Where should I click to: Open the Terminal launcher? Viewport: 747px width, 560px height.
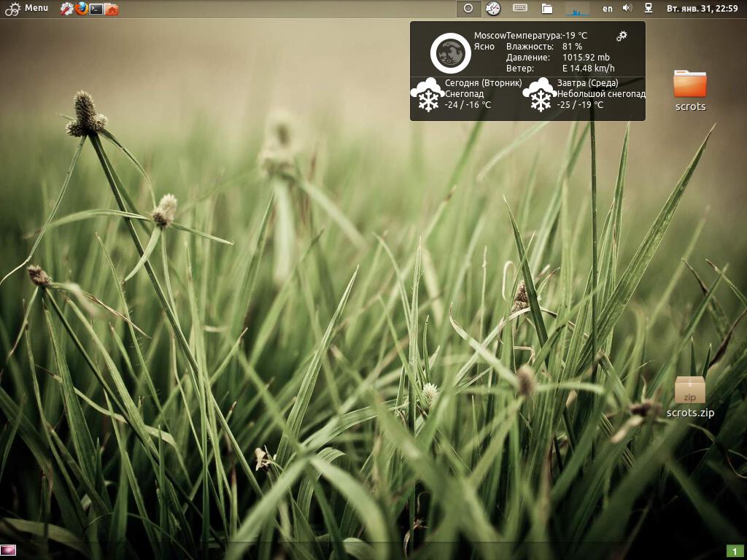(x=96, y=9)
